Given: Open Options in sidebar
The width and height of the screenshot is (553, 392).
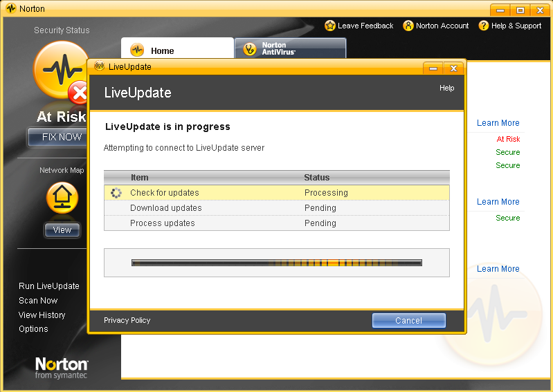Looking at the screenshot, I should 33,329.
